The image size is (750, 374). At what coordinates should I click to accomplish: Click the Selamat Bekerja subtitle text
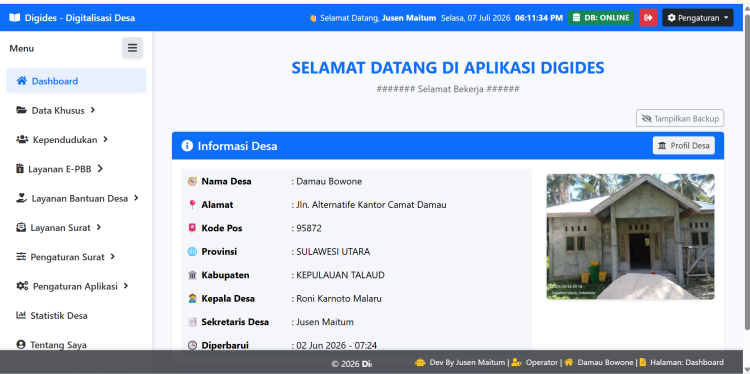point(448,89)
